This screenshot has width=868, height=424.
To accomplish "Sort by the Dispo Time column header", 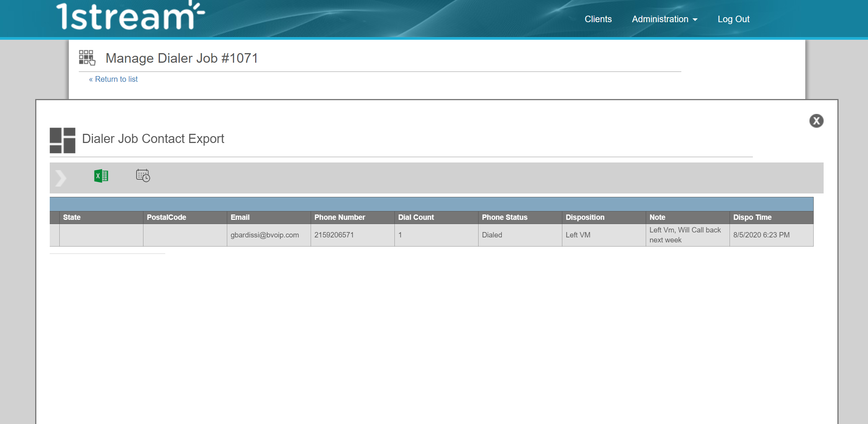I will pos(772,217).
